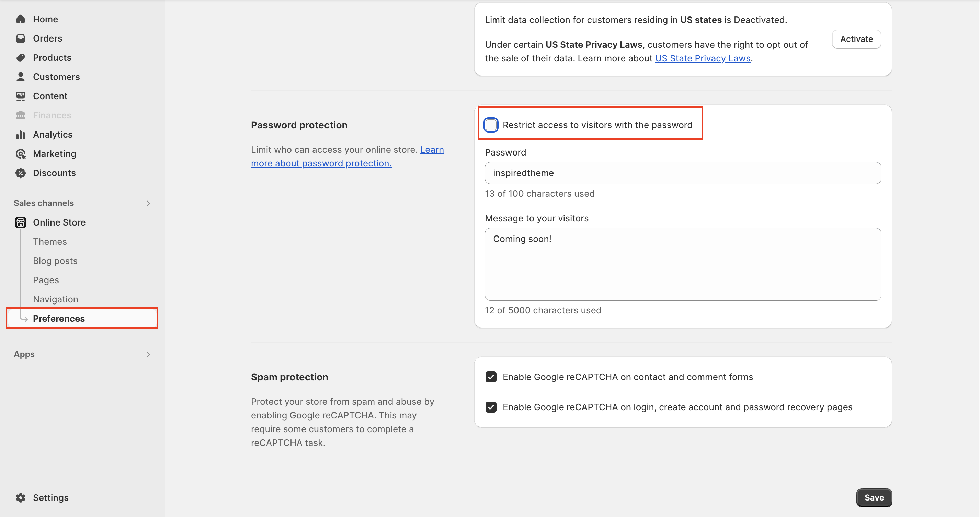Expand the Apps section chevron
Viewport: 980px width, 517px height.
(x=148, y=354)
